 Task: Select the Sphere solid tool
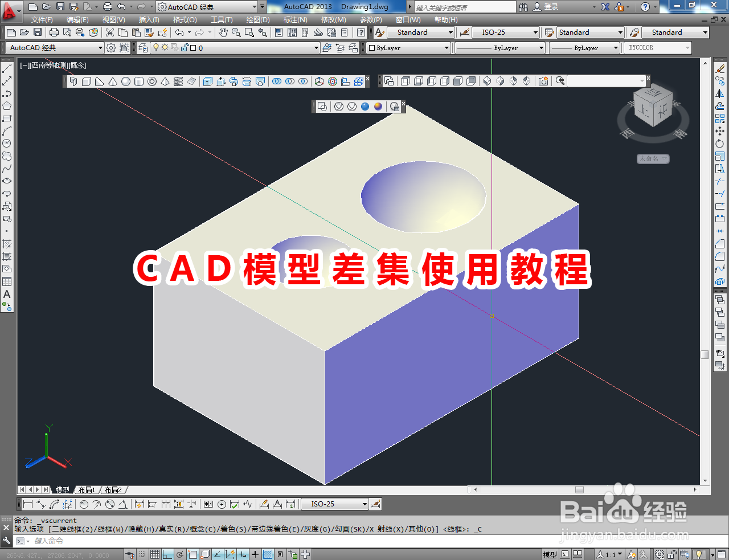(126, 81)
